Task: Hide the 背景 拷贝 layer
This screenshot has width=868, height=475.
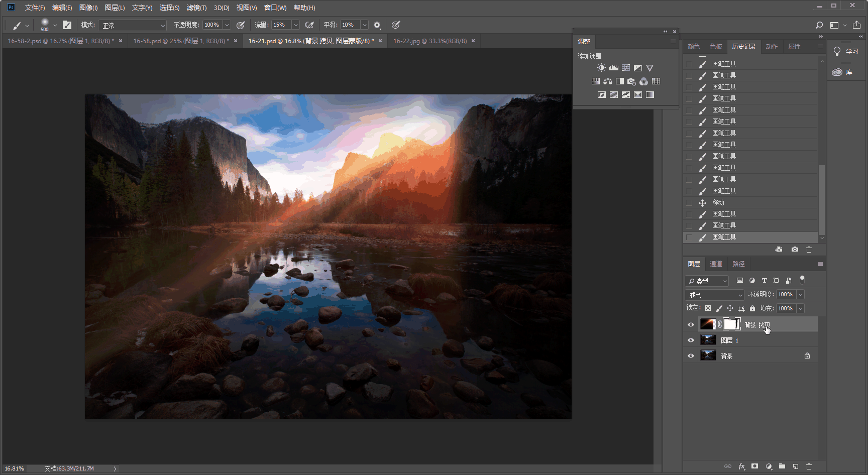Action: (x=691, y=325)
